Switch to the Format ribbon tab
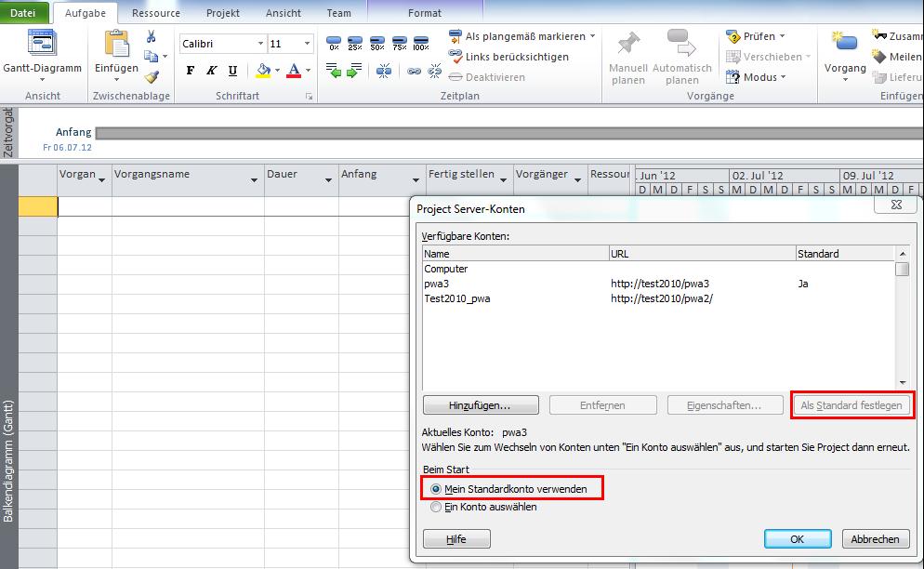Image resolution: width=924 pixels, height=569 pixels. point(425,13)
